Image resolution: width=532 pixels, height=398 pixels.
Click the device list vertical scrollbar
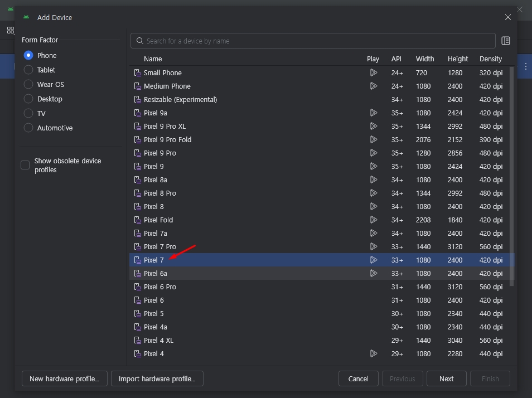(512, 176)
